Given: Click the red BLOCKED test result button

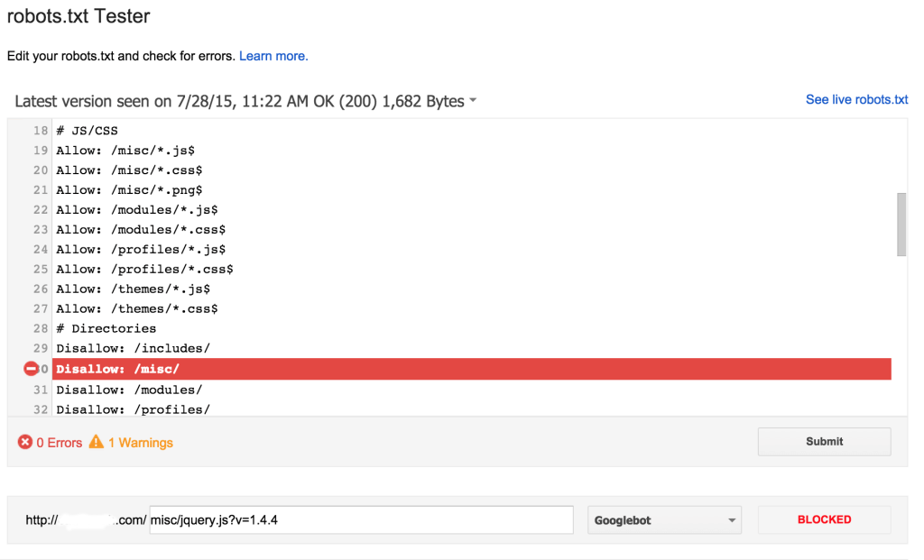Looking at the screenshot, I should coord(824,519).
